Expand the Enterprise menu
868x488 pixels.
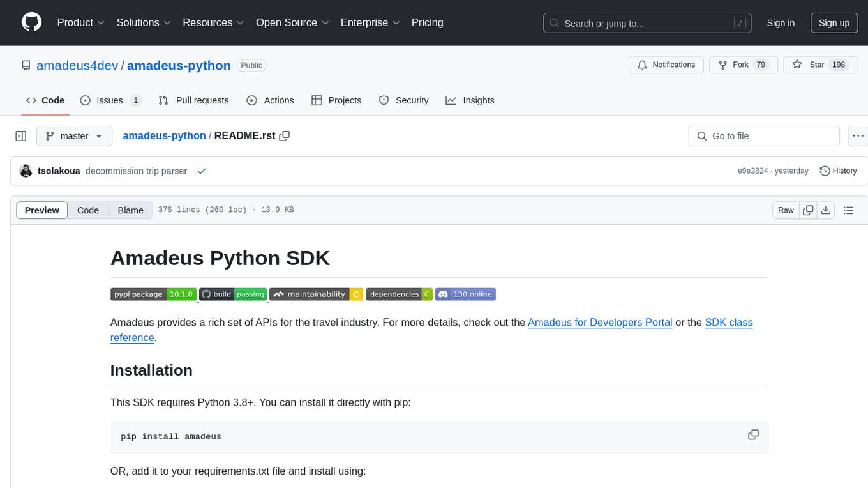point(370,22)
